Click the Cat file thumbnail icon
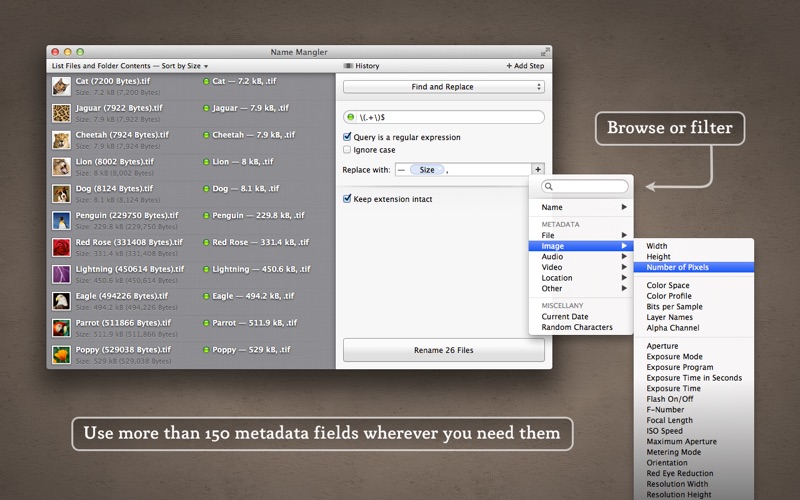Screen dimensions: 800x500 pos(62,85)
